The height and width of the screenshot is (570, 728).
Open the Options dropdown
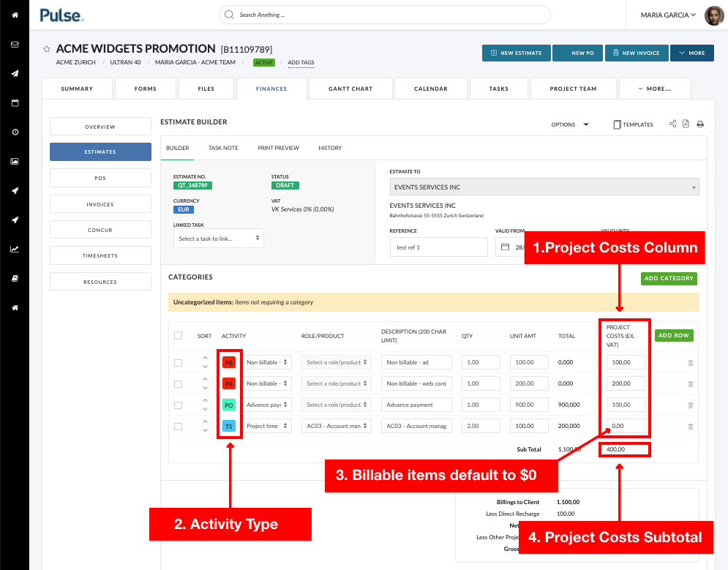(570, 124)
